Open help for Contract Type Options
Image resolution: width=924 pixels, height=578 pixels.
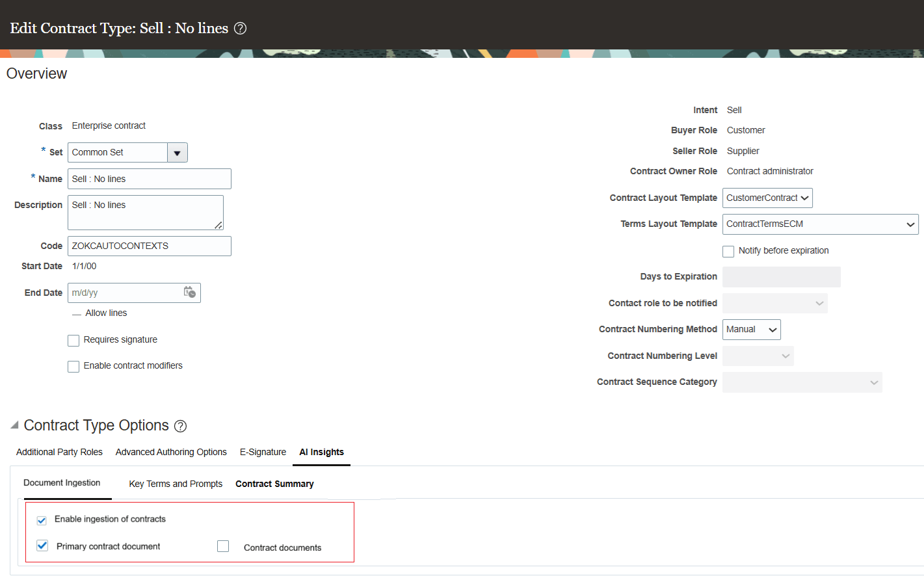[x=180, y=426]
